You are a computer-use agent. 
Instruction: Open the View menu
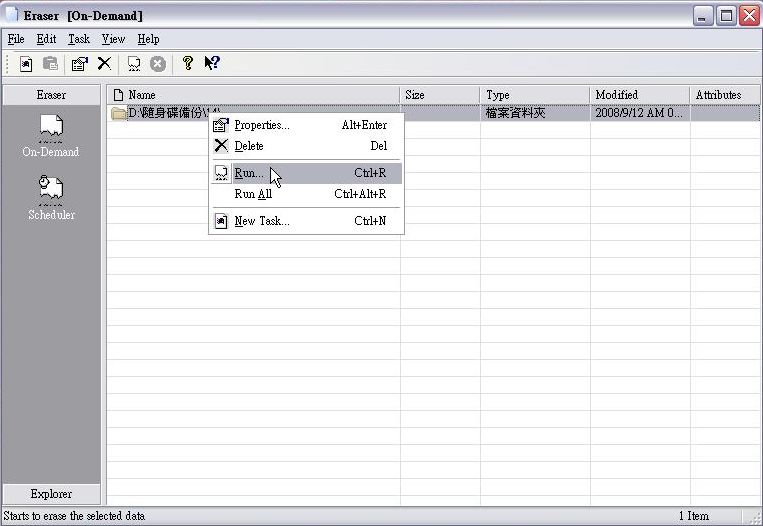(x=113, y=39)
